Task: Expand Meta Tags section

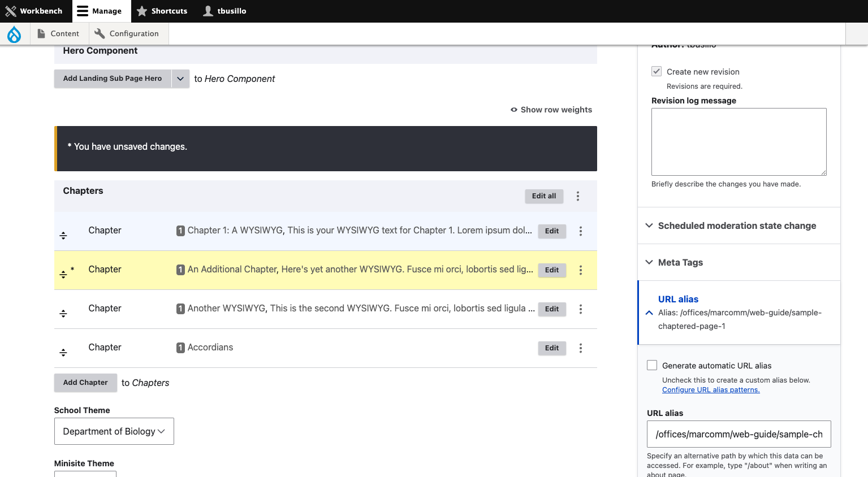Action: tap(739, 262)
